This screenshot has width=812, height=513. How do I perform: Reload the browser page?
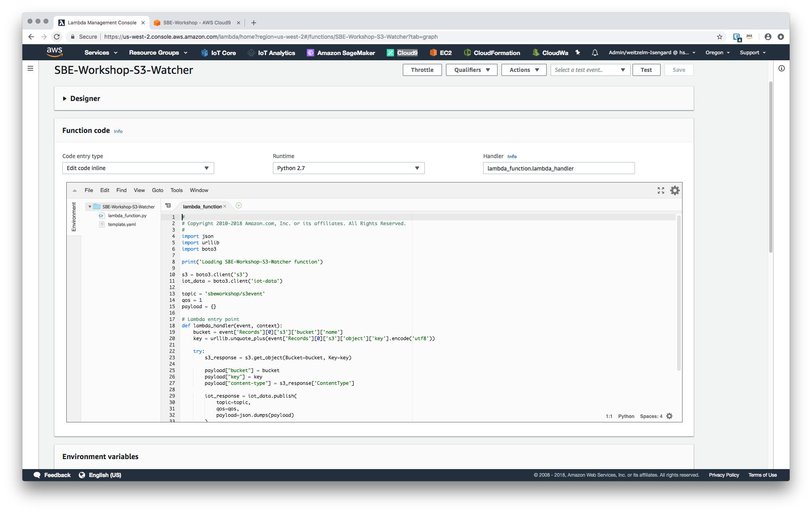(57, 37)
